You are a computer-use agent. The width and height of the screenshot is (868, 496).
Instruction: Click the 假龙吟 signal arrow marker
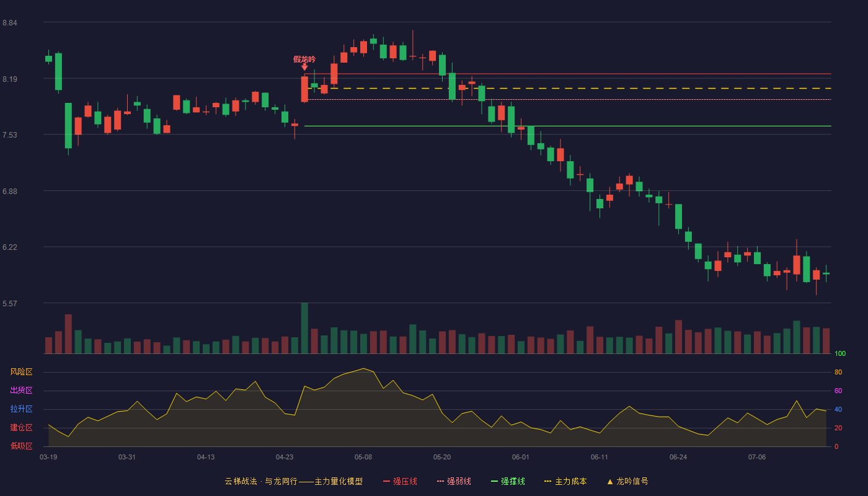[x=304, y=67]
